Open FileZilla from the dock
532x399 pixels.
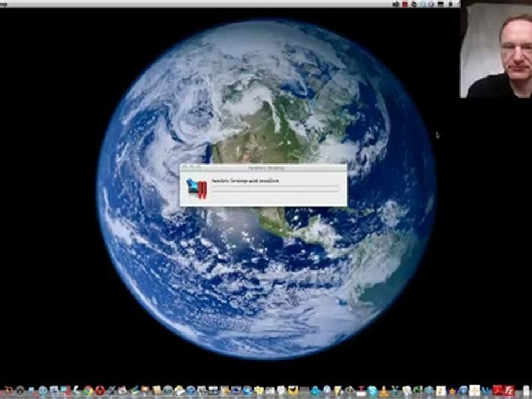tap(509, 391)
